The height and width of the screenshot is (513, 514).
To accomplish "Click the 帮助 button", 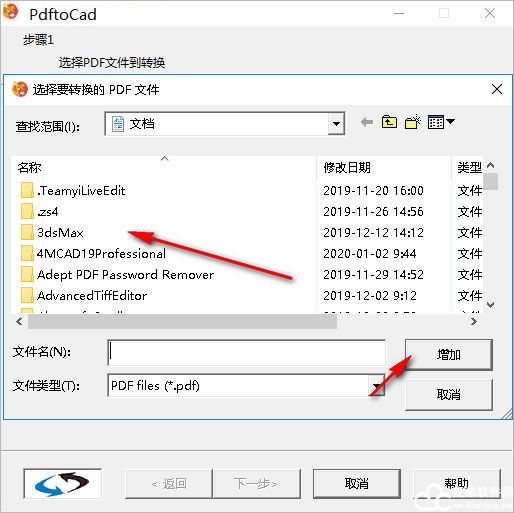I will [x=457, y=483].
